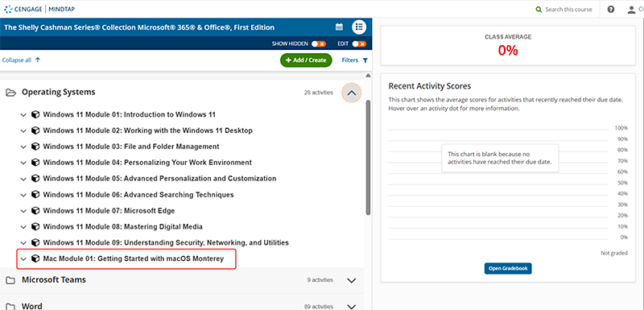
Task: Open Windows 11 Module 06: Advanced Searching Techniques
Action: coord(138,195)
